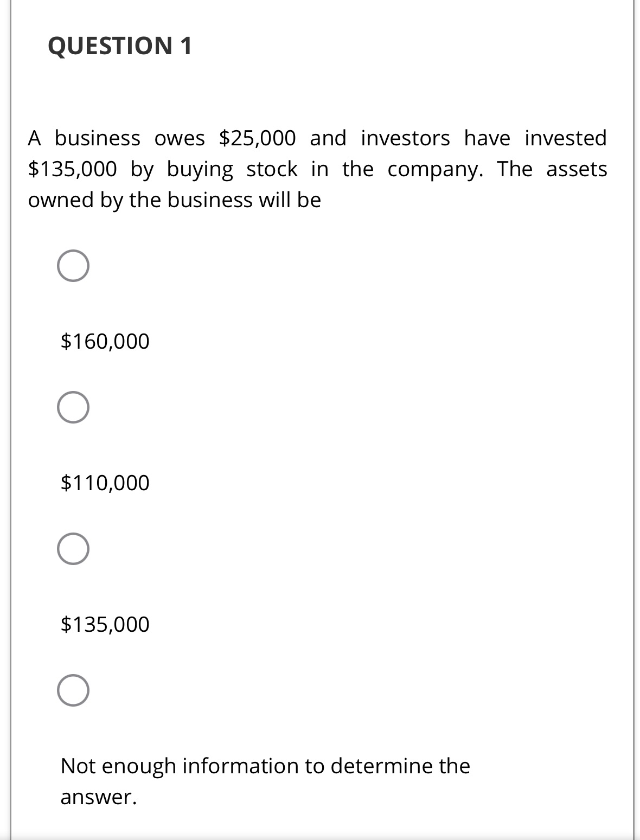
Task: Click the word 'answer.' below last option
Action: coord(99,797)
